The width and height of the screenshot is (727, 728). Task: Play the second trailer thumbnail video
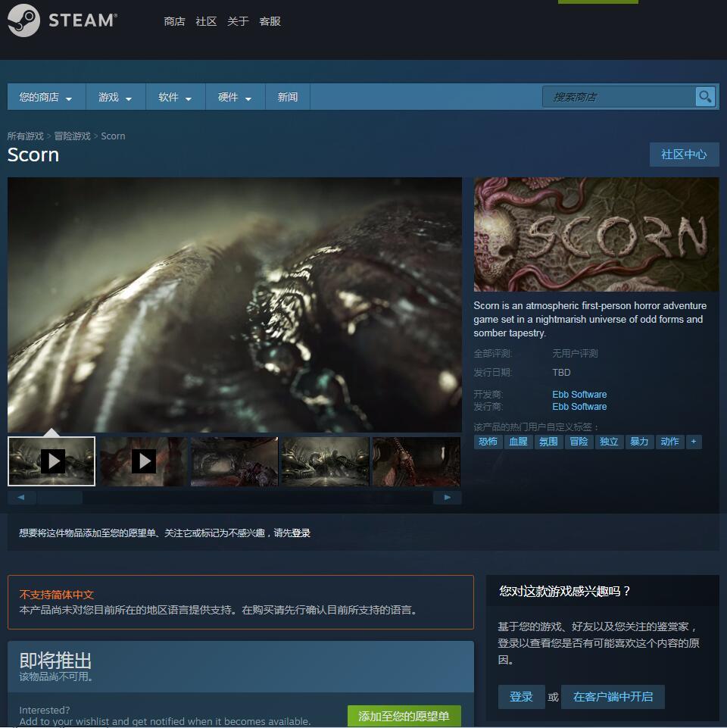click(x=142, y=461)
